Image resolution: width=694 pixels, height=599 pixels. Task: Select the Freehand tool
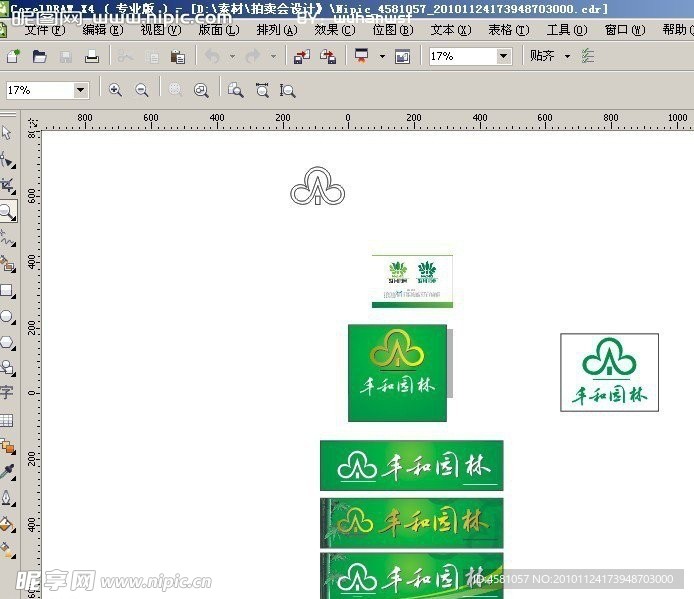tap(8, 238)
